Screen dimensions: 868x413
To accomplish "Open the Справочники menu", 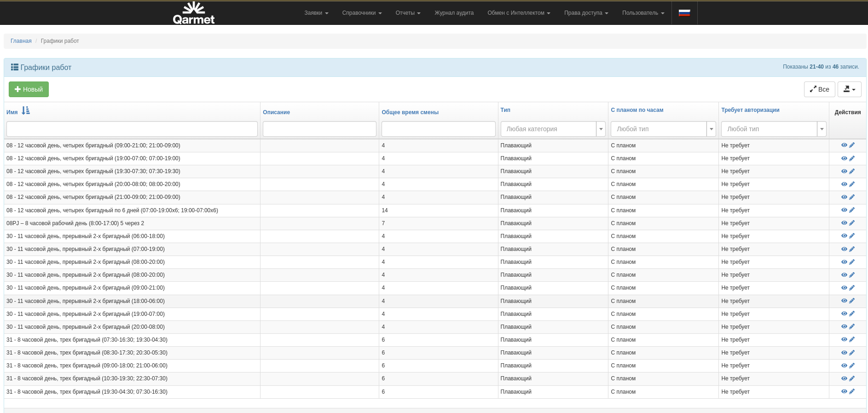I will [x=362, y=13].
